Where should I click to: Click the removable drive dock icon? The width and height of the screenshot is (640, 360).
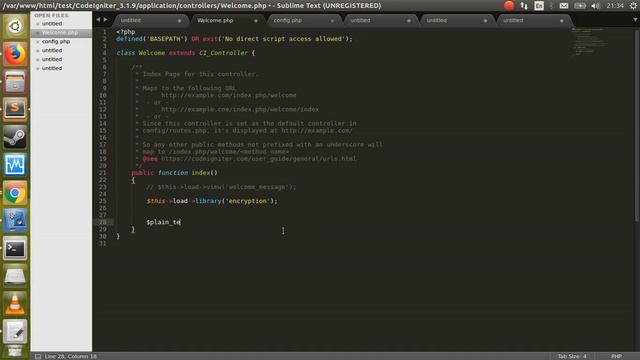coord(15,276)
